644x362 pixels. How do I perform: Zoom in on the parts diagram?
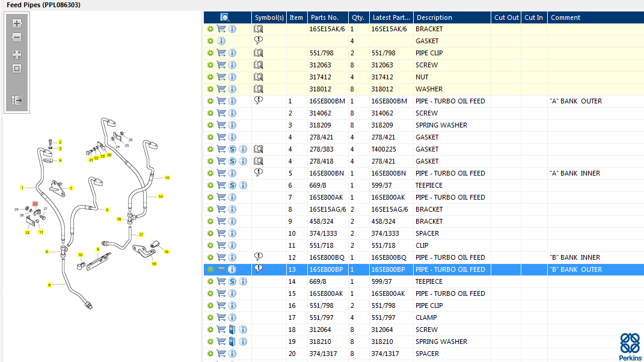pos(17,23)
